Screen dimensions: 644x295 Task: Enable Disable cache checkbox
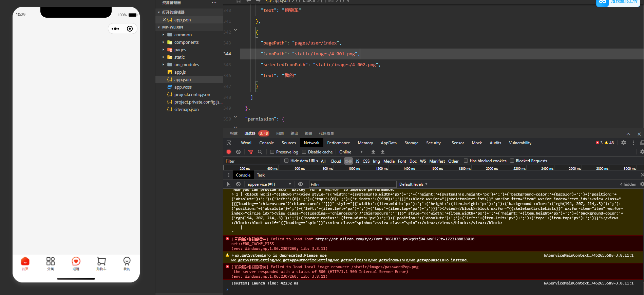point(304,152)
